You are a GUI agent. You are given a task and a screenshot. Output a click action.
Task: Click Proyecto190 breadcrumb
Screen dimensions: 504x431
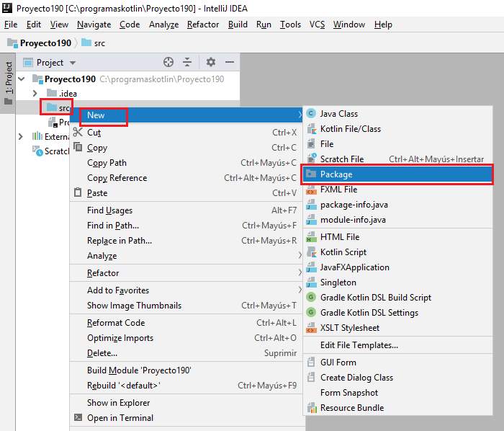click(x=39, y=43)
